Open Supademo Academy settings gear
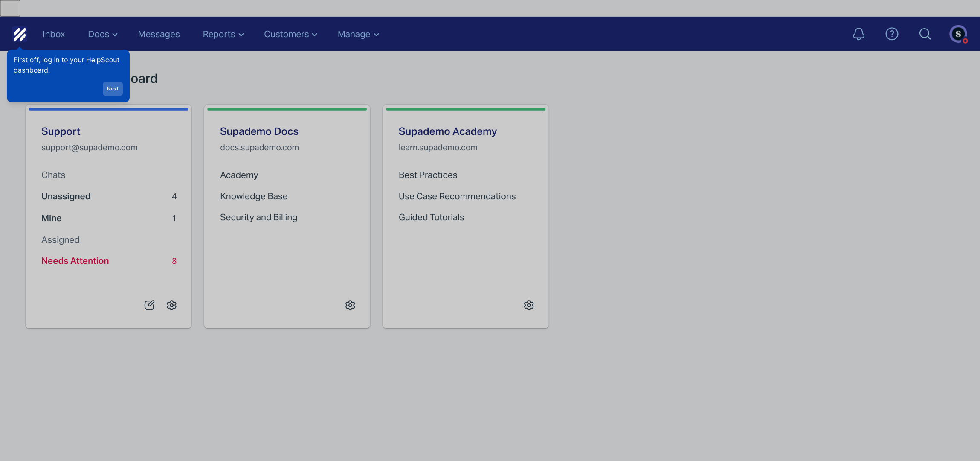Image resolution: width=980 pixels, height=461 pixels. [x=529, y=305]
